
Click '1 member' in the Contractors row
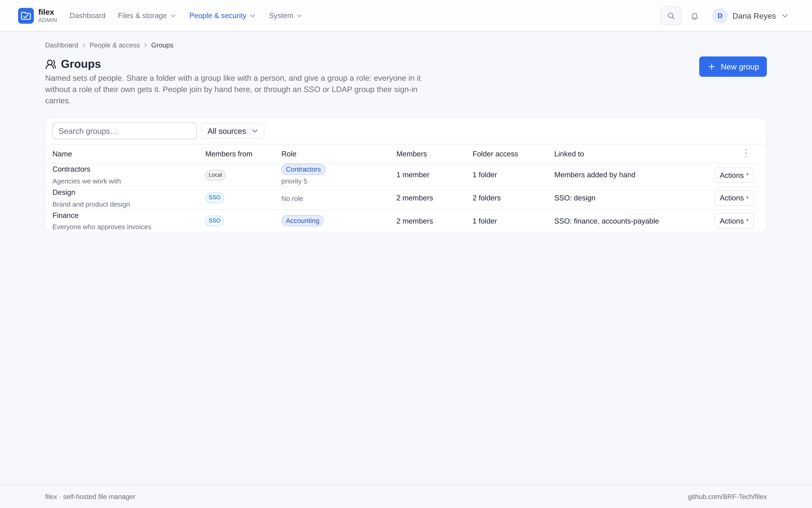pos(413,175)
